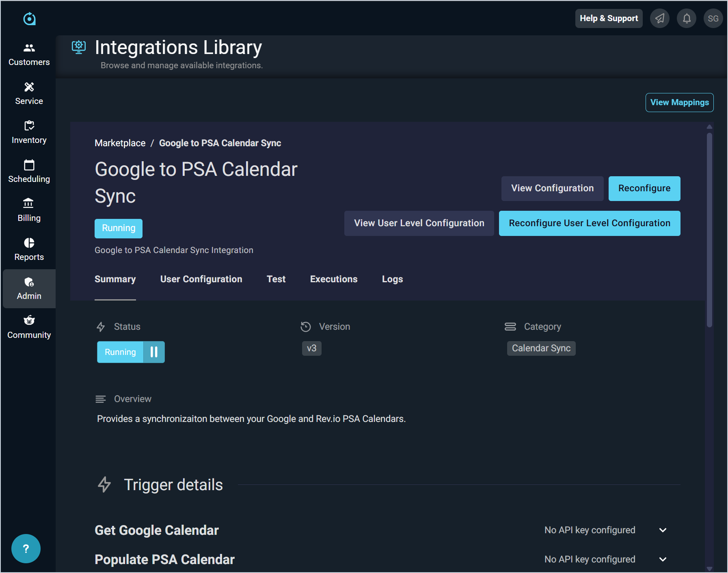Open the Scheduling calendar section

pyautogui.click(x=29, y=171)
